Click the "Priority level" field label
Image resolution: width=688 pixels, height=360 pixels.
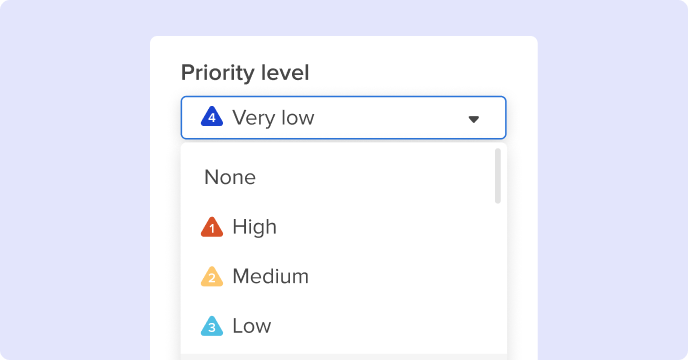point(245,73)
